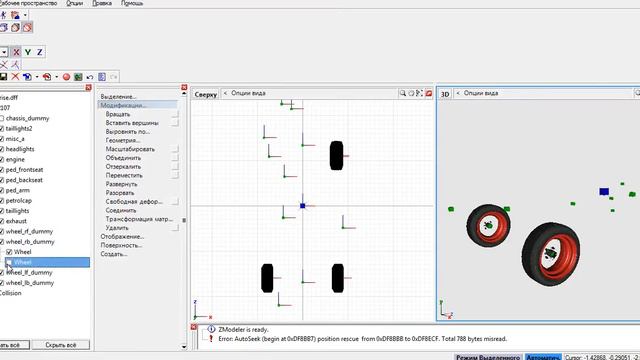Click the Сверху view selector button
The width and height of the screenshot is (640, 360).
206,94
